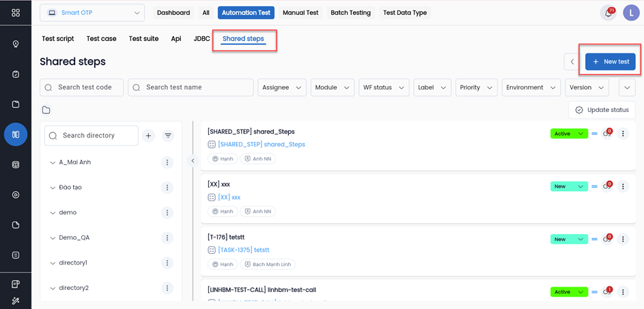The height and width of the screenshot is (309, 644).
Task: Open the WF status filter dropdown
Action: pyautogui.click(x=383, y=87)
